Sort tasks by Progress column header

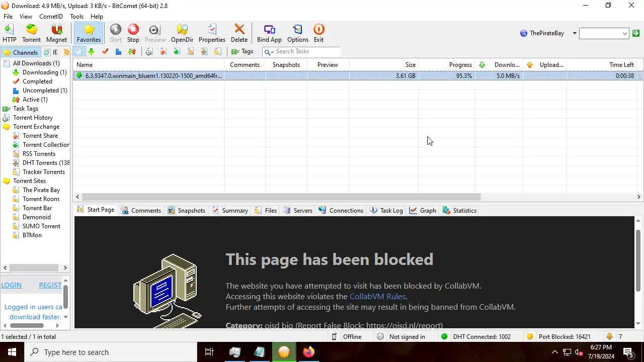point(446,65)
